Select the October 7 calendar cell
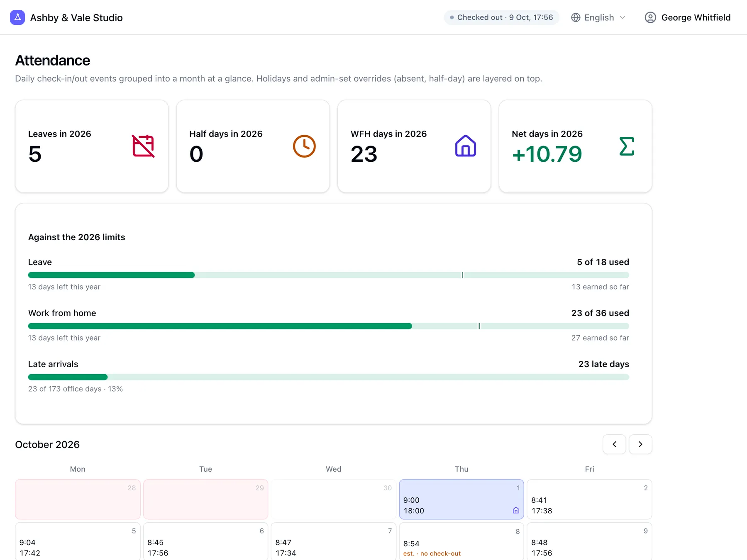The image size is (747, 560). (x=334, y=541)
